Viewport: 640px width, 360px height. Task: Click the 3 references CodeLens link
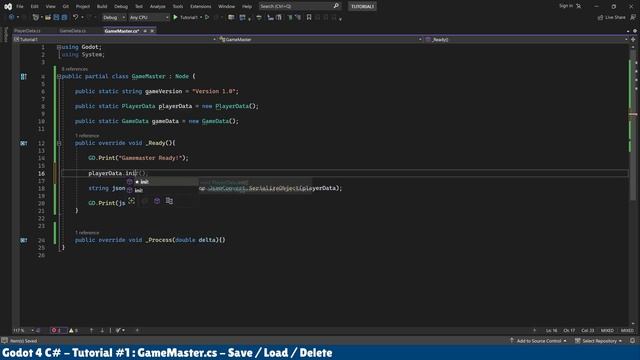point(75,69)
